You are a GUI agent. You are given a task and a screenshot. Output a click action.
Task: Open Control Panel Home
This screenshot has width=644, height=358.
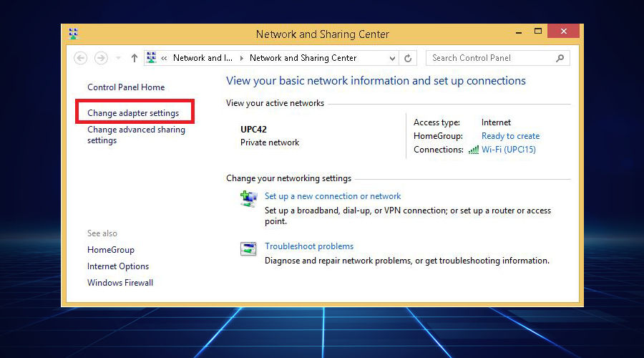click(x=126, y=87)
